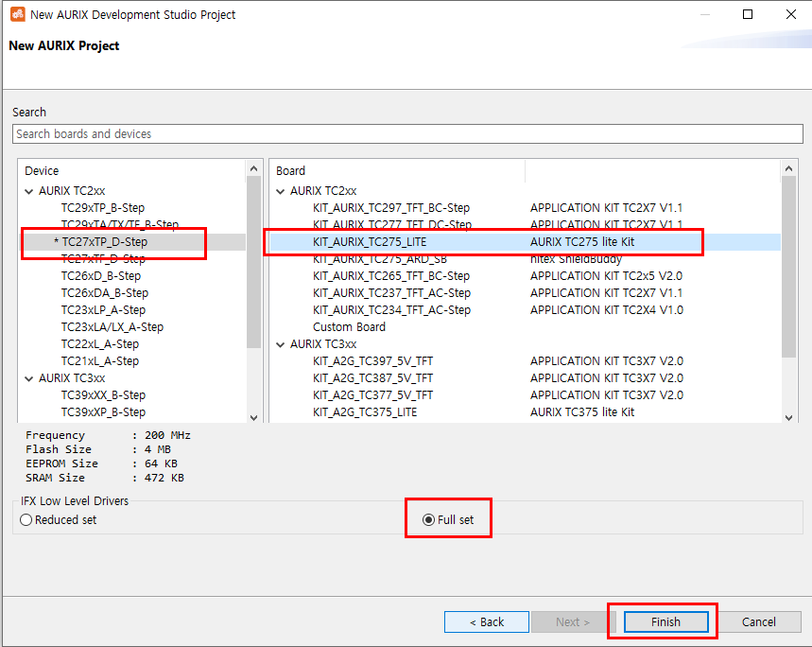The image size is (812, 647).
Task: Collapse AURIX TC3xx in the Device tree
Action: pos(29,378)
